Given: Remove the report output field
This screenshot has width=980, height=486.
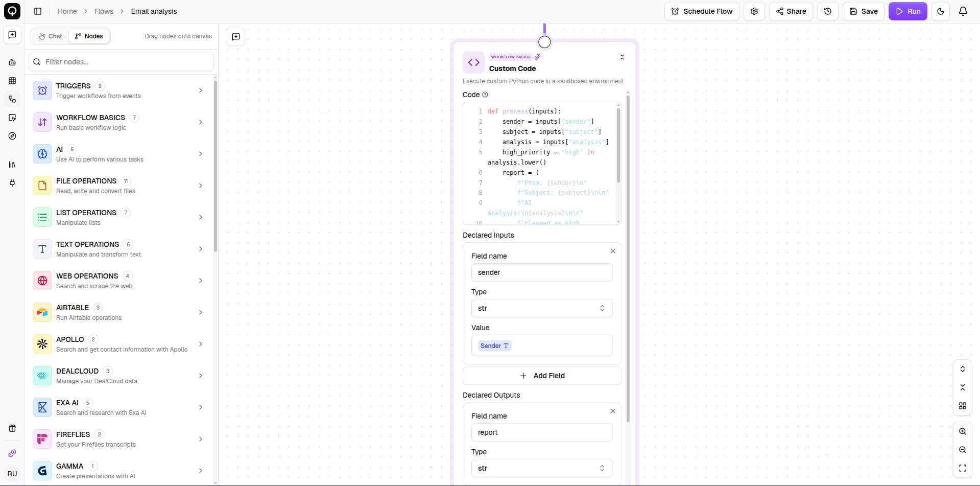Looking at the screenshot, I should point(613,411).
